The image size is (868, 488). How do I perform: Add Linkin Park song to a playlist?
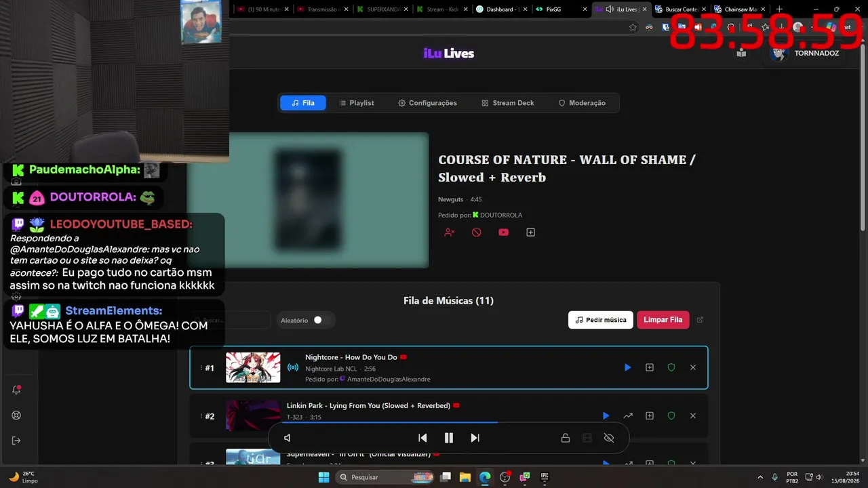tap(650, 415)
